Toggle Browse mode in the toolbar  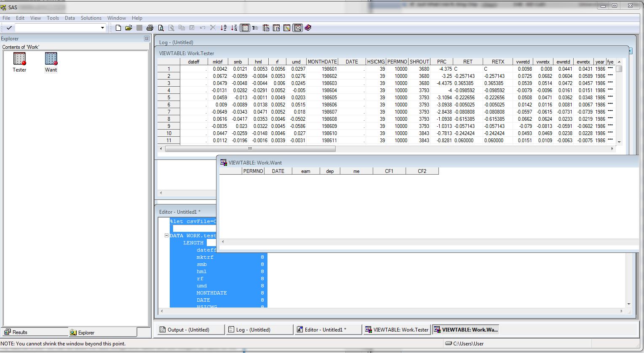[x=297, y=28]
